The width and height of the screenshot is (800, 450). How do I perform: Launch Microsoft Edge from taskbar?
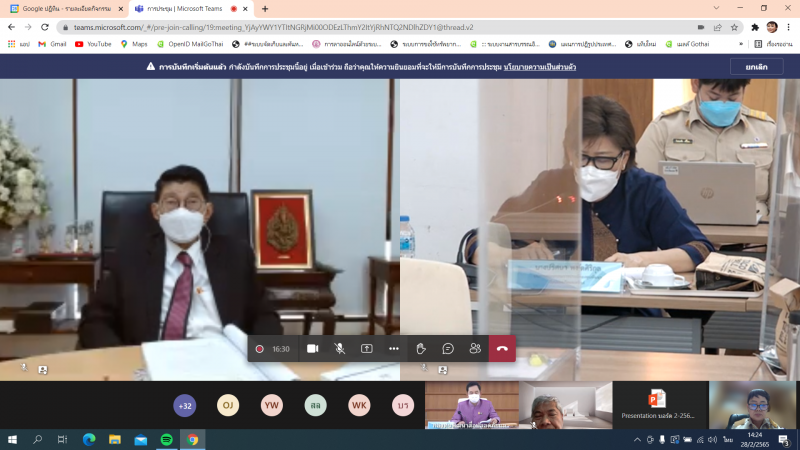click(x=89, y=439)
